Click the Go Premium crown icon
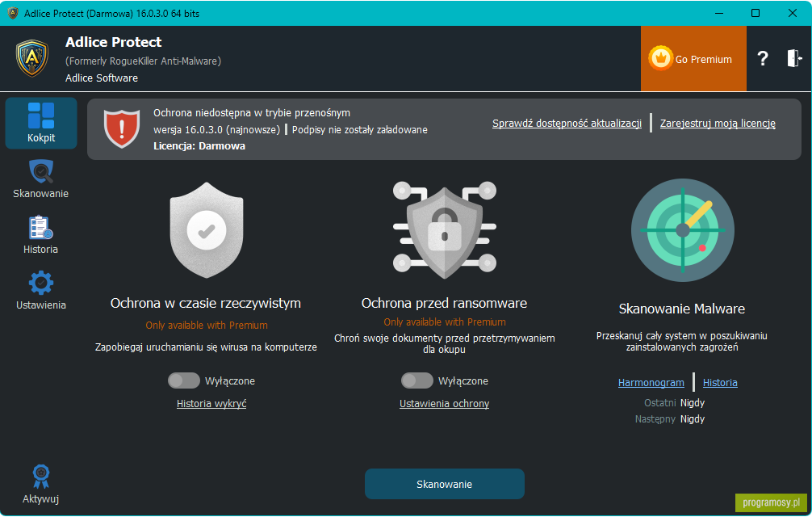The height and width of the screenshot is (517, 812). coord(660,58)
